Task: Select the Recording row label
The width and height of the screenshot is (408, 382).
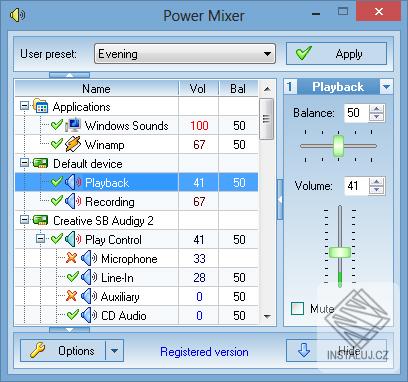Action: (110, 202)
